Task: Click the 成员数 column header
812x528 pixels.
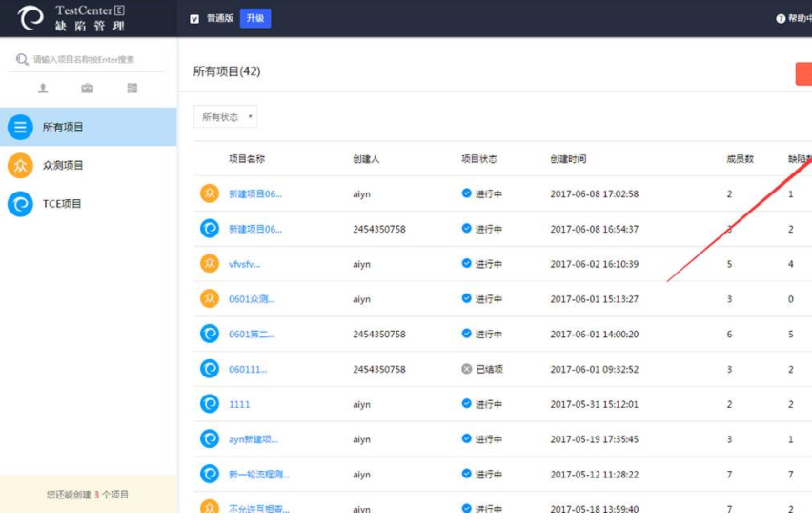Action: pyautogui.click(x=740, y=159)
